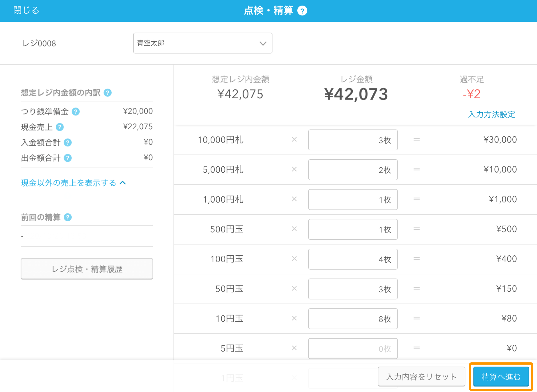Image resolution: width=537 pixels, height=392 pixels.
Task: Click the ¥150 row total
Action: [x=507, y=289]
